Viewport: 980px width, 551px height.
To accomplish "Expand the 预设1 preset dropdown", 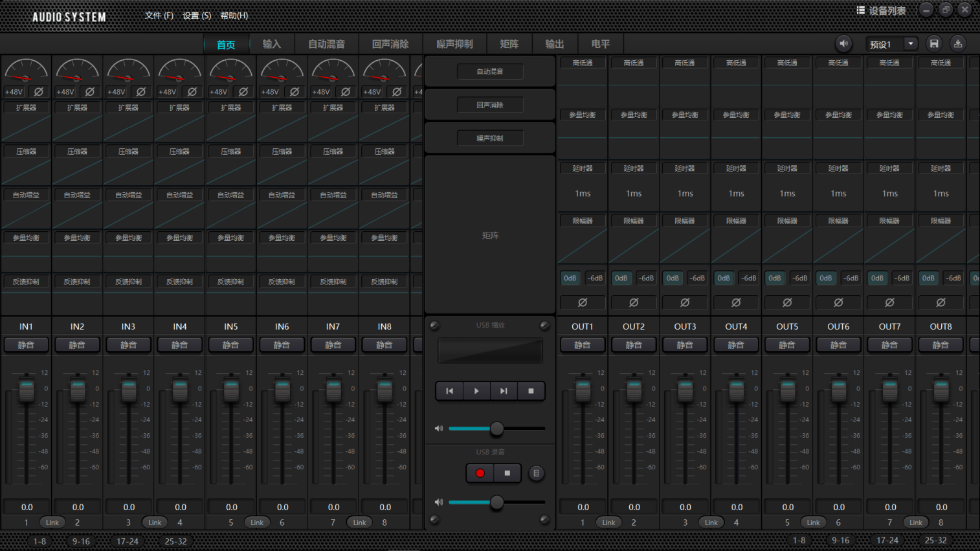I will tap(910, 44).
